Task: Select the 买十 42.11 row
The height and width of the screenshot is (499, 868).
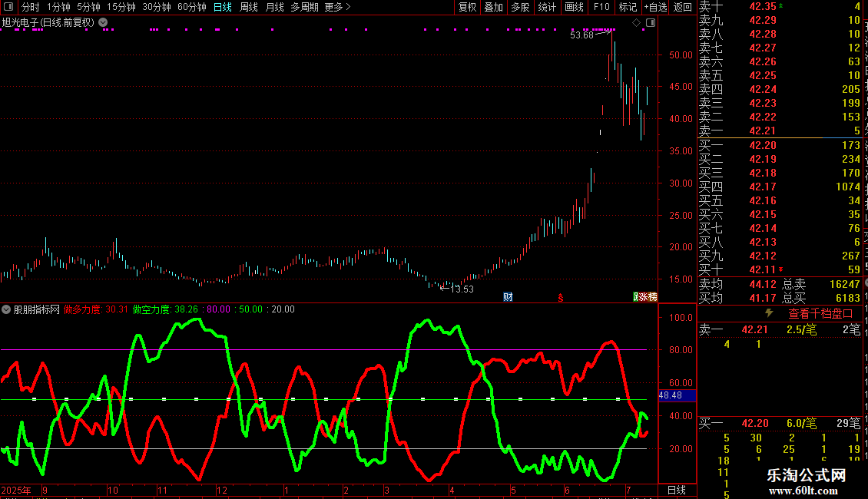Action: pyautogui.click(x=780, y=269)
